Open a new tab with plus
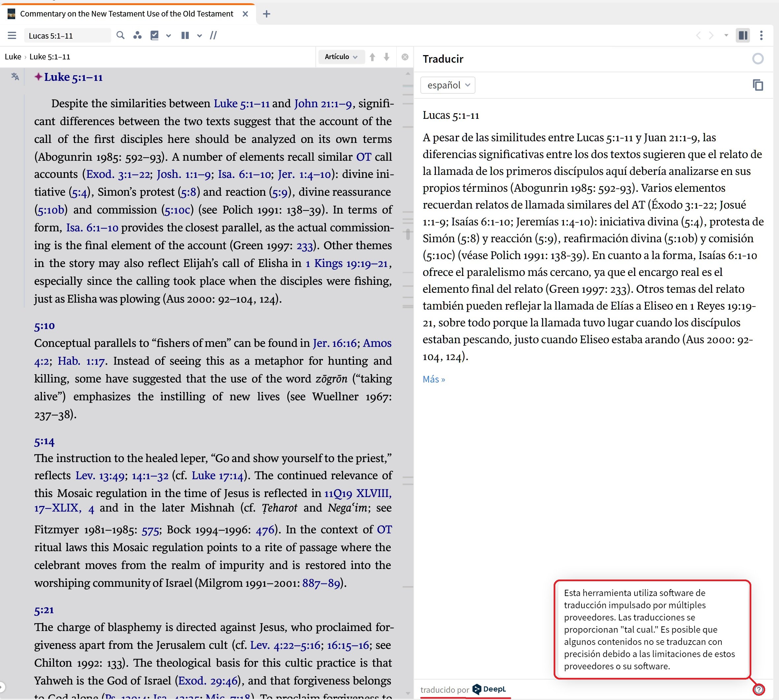 coord(267,14)
